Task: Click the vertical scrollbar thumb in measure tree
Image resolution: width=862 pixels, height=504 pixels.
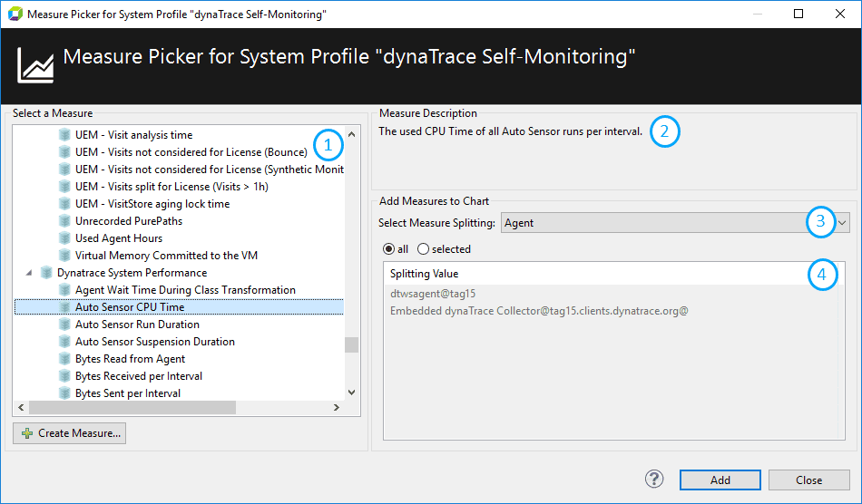Action: point(352,344)
